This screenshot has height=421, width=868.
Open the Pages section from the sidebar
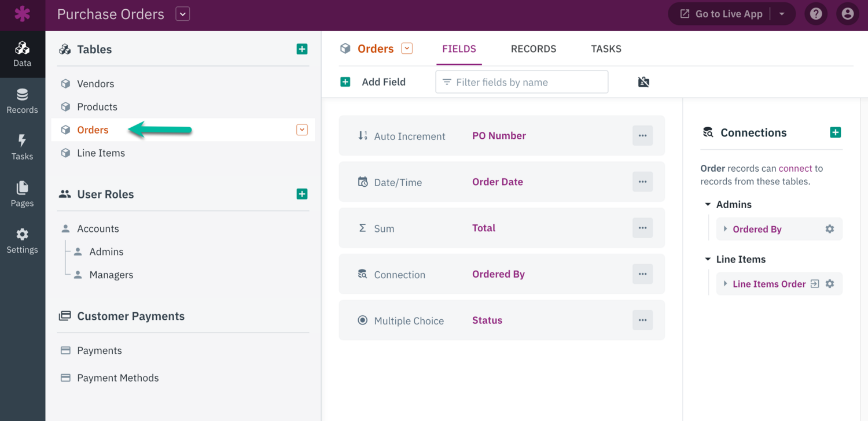[23, 194]
